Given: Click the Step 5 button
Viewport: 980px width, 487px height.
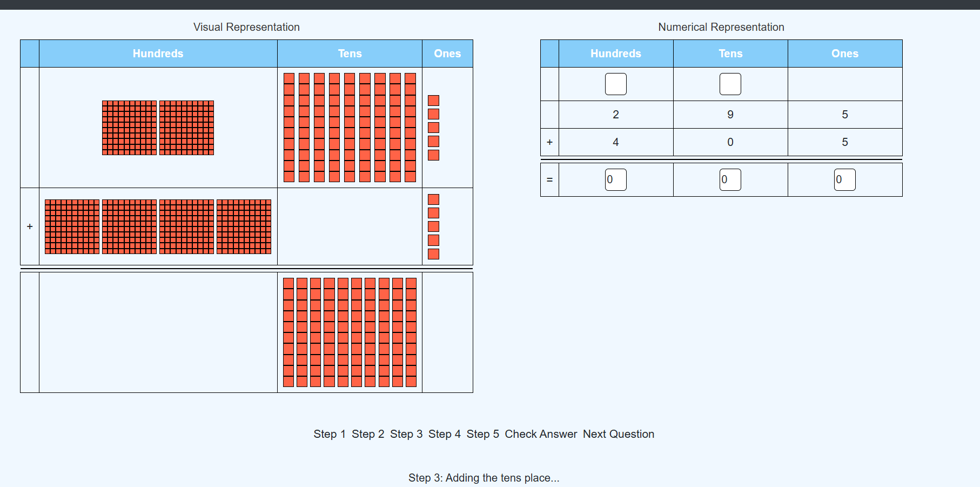Looking at the screenshot, I should point(483,434).
